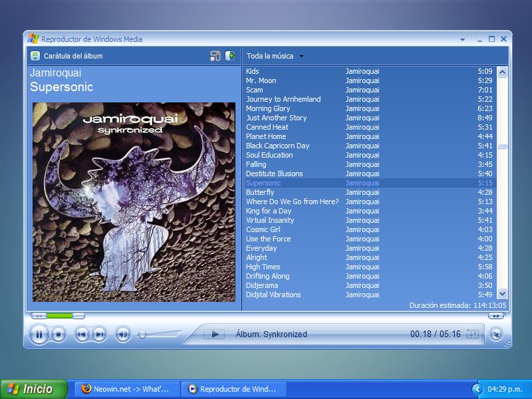Click the Carátula del álbum label
The height and width of the screenshot is (399, 532).
73,56
